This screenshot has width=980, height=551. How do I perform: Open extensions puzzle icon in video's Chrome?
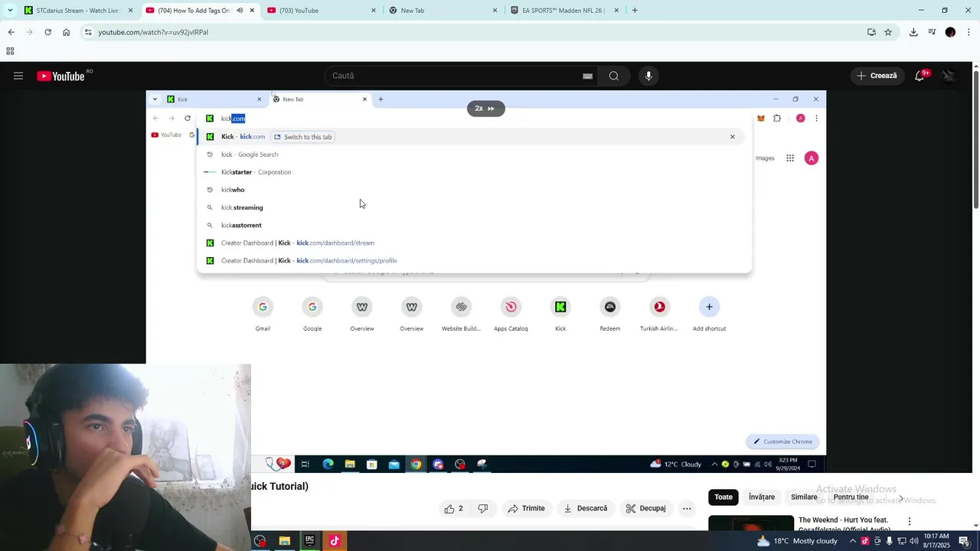[777, 118]
